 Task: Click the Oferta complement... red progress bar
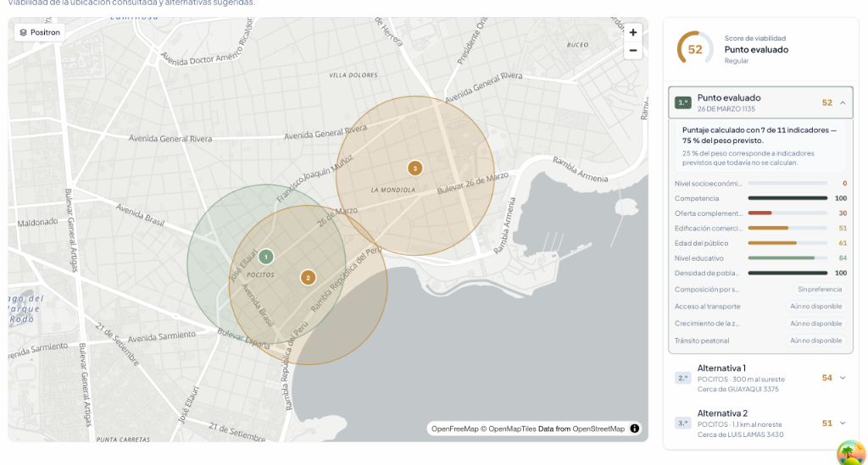click(787, 213)
